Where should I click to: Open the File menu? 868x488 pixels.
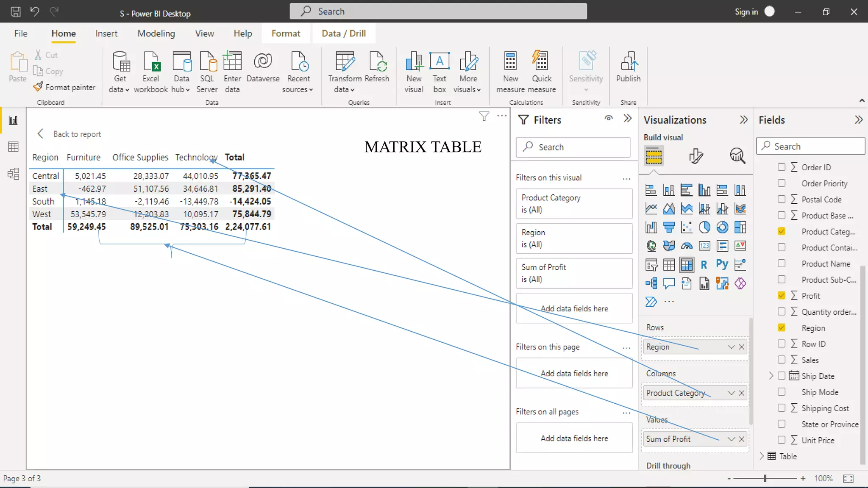(x=21, y=33)
